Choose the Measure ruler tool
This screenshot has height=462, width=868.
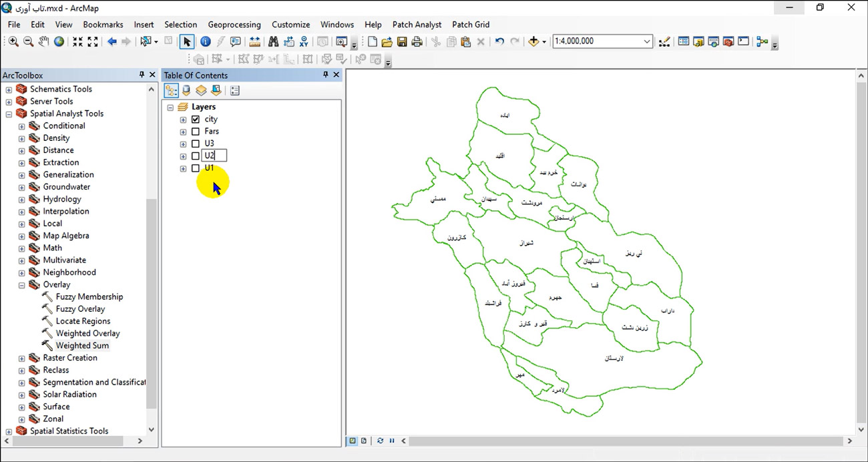point(254,41)
